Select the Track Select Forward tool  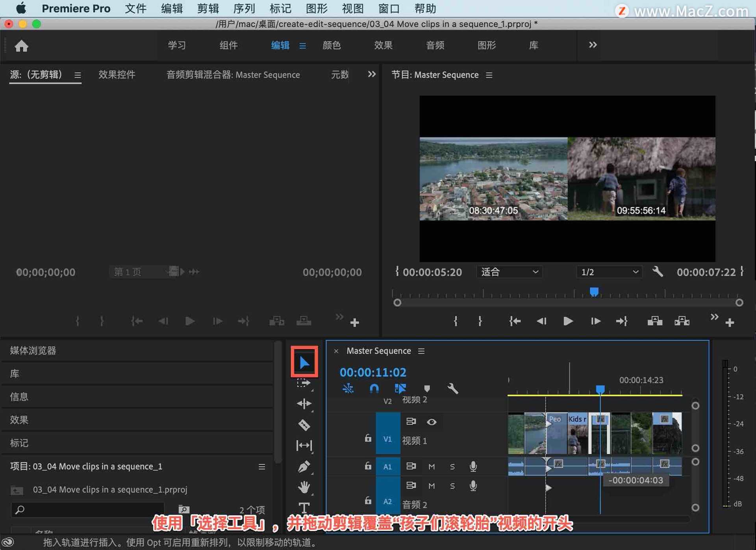(x=304, y=383)
